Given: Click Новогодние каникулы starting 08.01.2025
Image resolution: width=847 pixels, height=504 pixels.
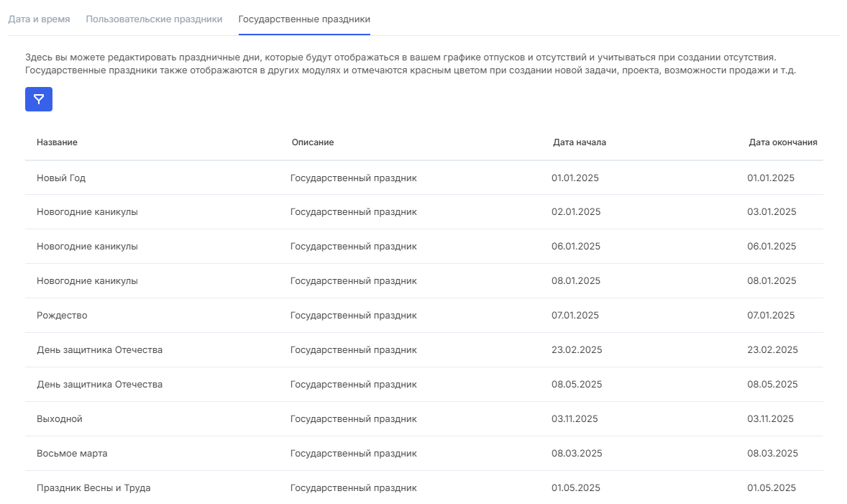Looking at the screenshot, I should 87,281.
